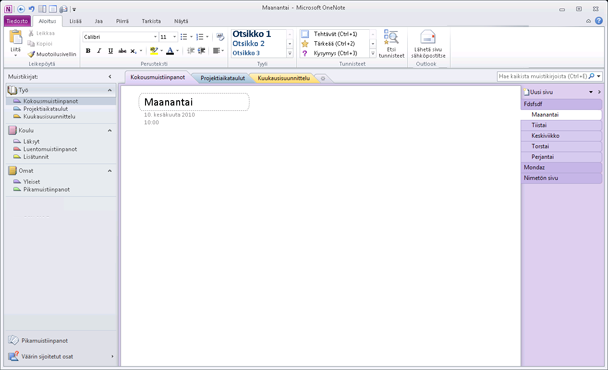Click the Liitä paste icon
This screenshot has width=608, height=370.
pos(16,38)
